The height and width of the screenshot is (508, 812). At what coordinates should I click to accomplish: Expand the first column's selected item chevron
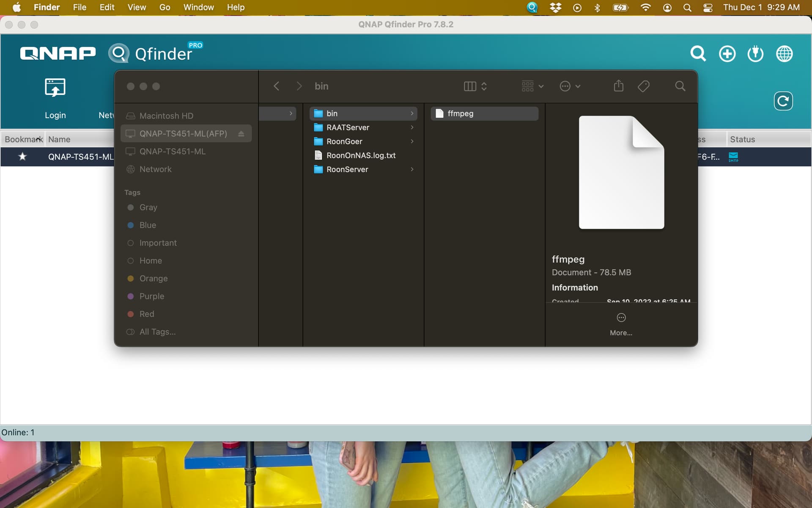(x=291, y=113)
